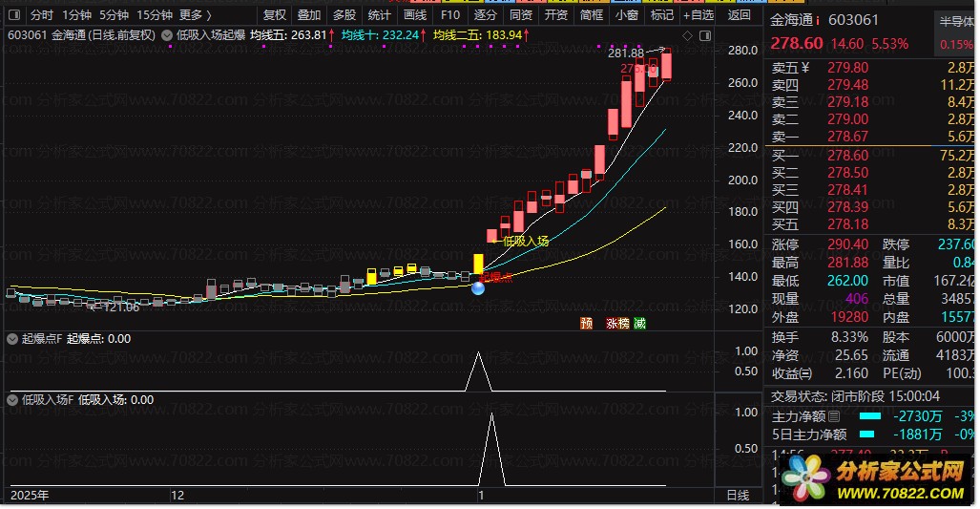Click the 日线 period label at bottom
This screenshot has width=980, height=509.
point(739,496)
